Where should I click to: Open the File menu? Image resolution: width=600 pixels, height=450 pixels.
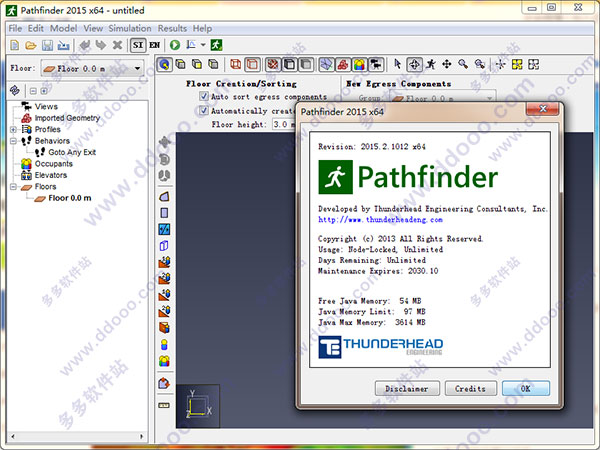click(15, 28)
